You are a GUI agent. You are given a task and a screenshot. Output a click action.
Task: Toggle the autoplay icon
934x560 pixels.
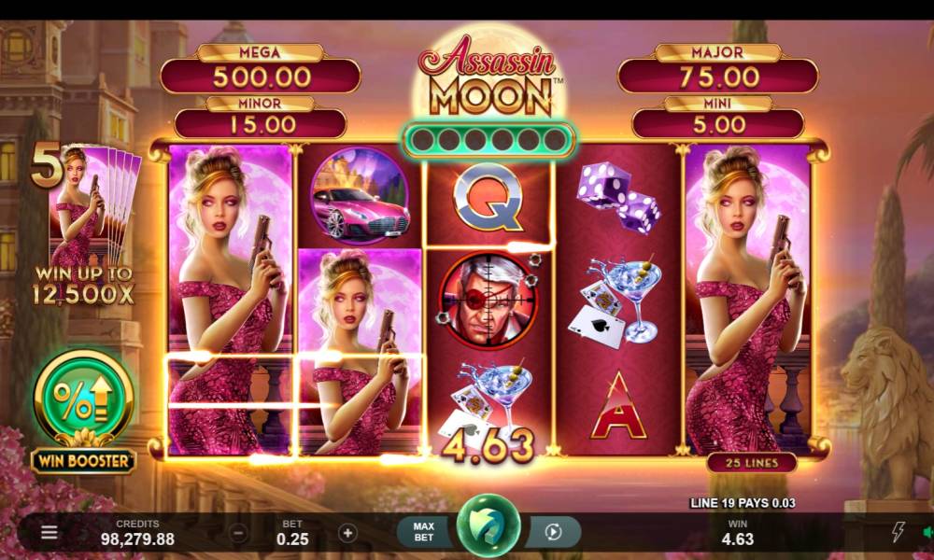pos(553,532)
